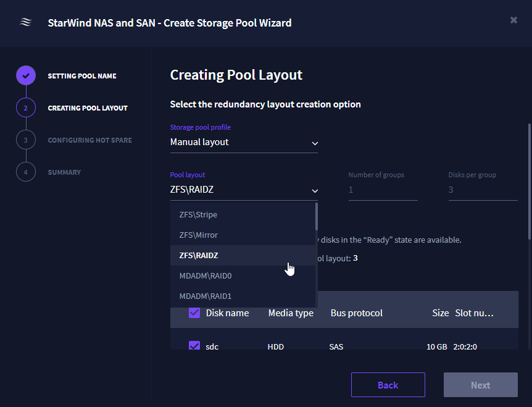Click the wizard page vertical scrollbar
Screen dimensions: 532x407
[530, 182]
